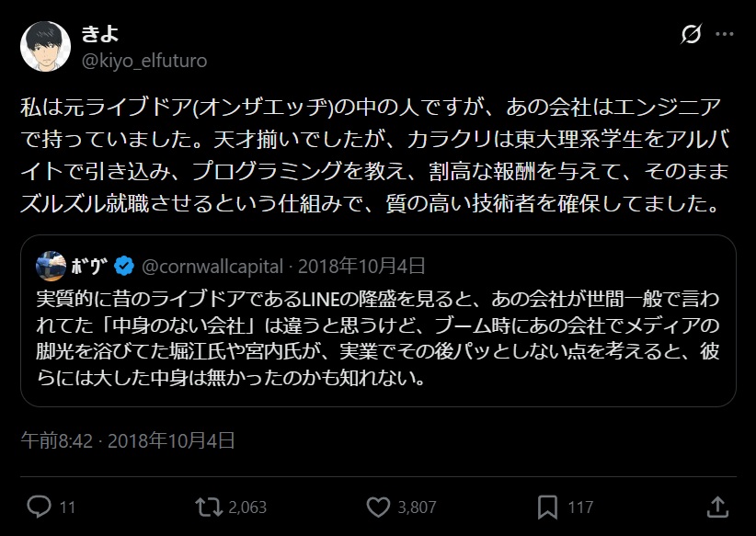The width and height of the screenshot is (756, 536).
Task: Open the three-dot more options menu
Action: pyautogui.click(x=725, y=35)
